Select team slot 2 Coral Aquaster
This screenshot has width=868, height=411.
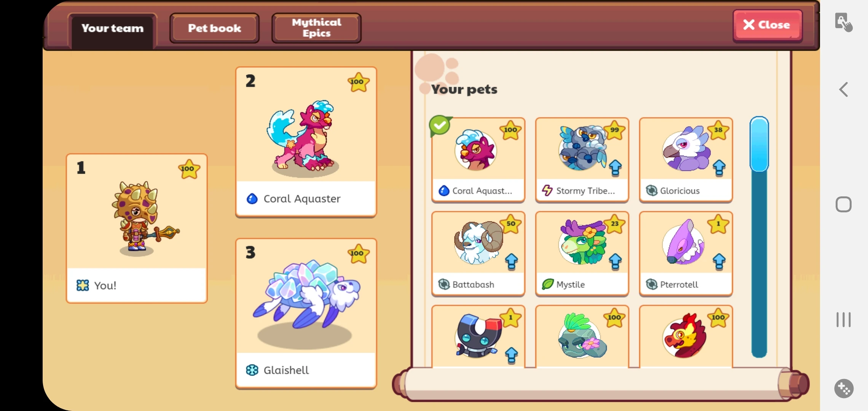tap(306, 142)
